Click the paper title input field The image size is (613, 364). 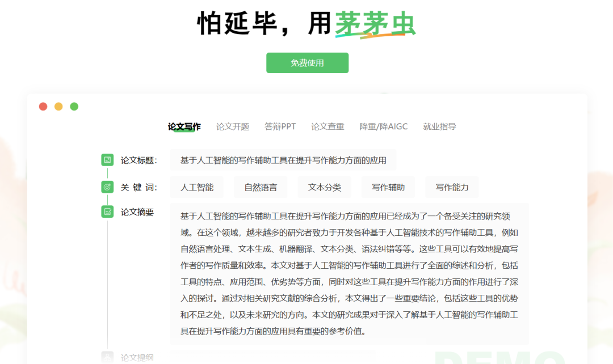[283, 160]
